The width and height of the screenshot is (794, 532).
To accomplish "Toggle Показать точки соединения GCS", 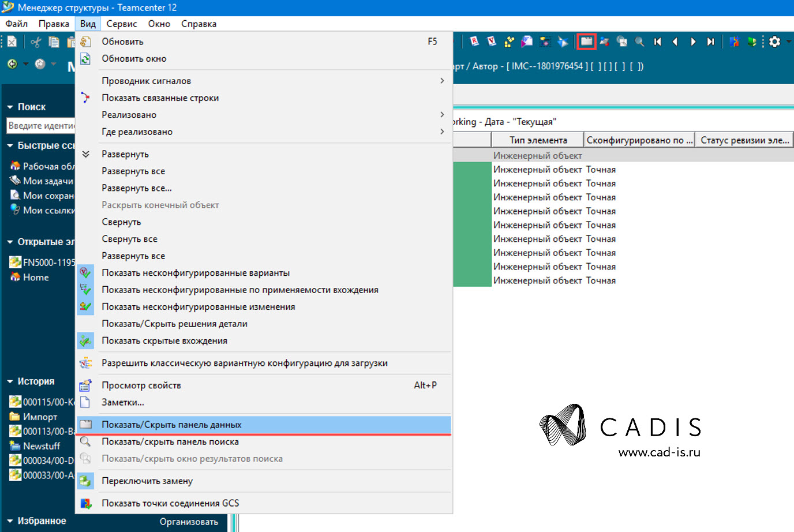I will pyautogui.click(x=263, y=503).
